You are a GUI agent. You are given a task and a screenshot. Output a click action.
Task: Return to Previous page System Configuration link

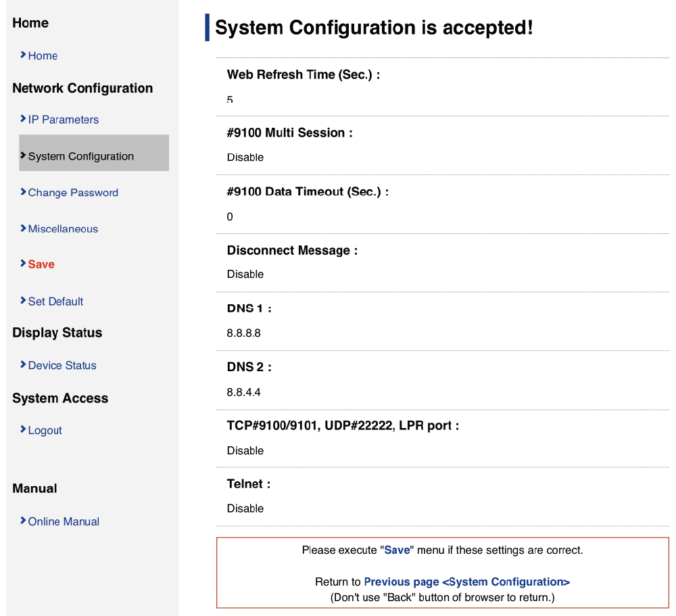[466, 582]
